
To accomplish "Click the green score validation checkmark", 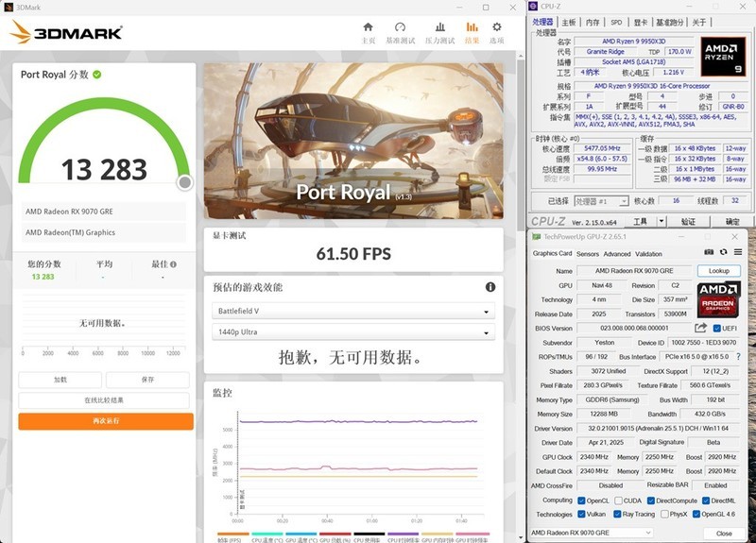I will tap(97, 75).
